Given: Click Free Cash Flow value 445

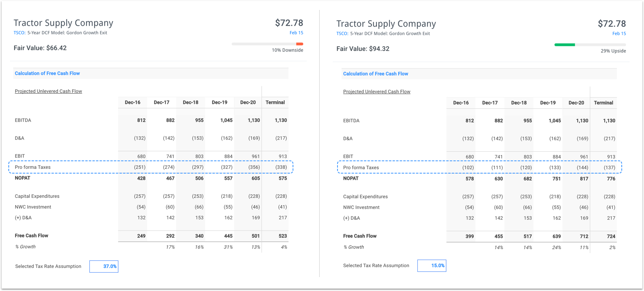Looking at the screenshot, I should [228, 236].
